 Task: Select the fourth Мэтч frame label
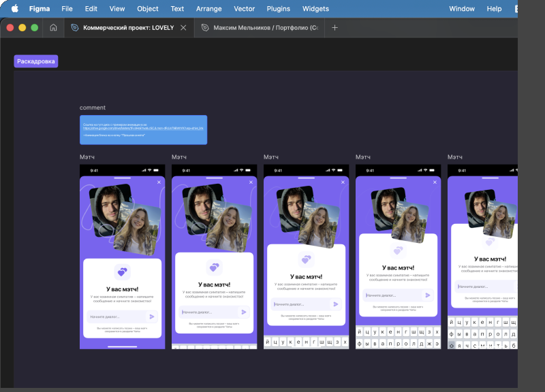[x=363, y=157]
